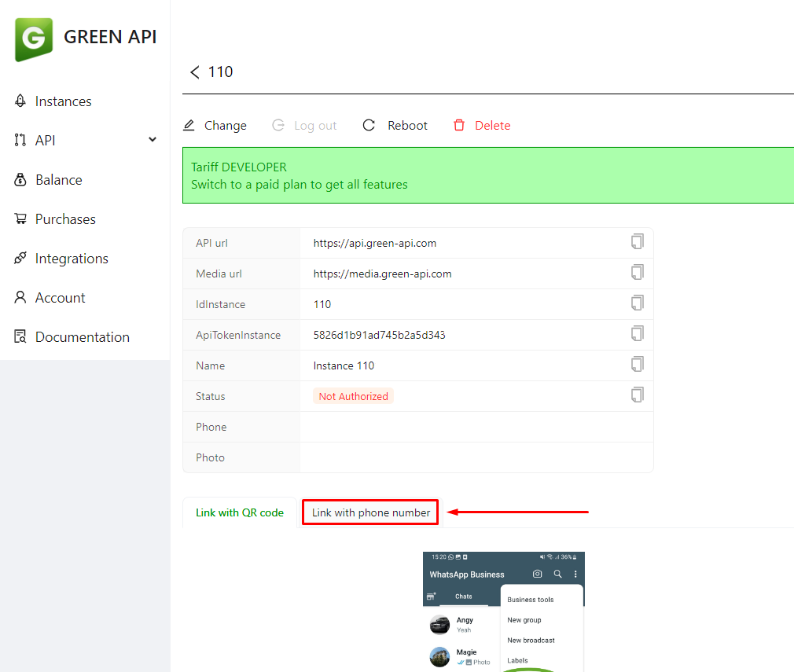Copy the ApiTokenInstance value
The height and width of the screenshot is (672, 794).
click(x=637, y=334)
